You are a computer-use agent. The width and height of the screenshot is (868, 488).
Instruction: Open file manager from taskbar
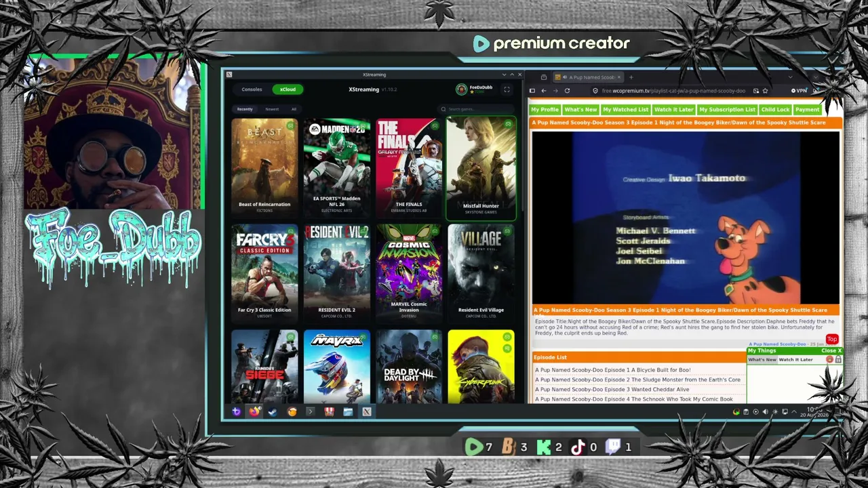[x=348, y=411]
